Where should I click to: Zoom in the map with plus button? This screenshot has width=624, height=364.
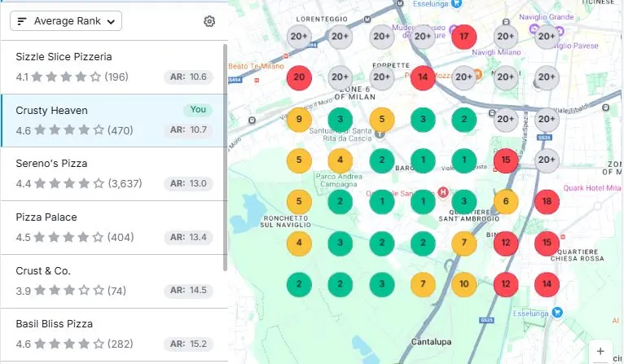coord(600,351)
